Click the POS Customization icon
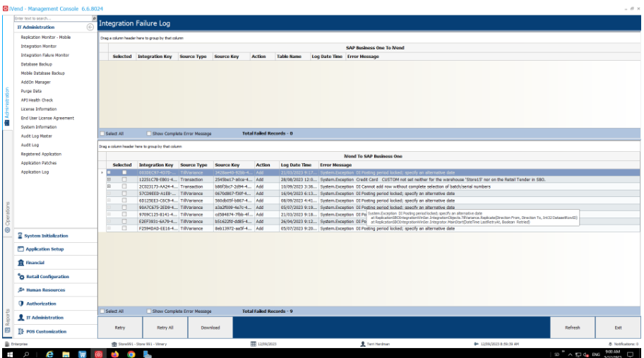This screenshot has height=358, width=644. coord(21,331)
